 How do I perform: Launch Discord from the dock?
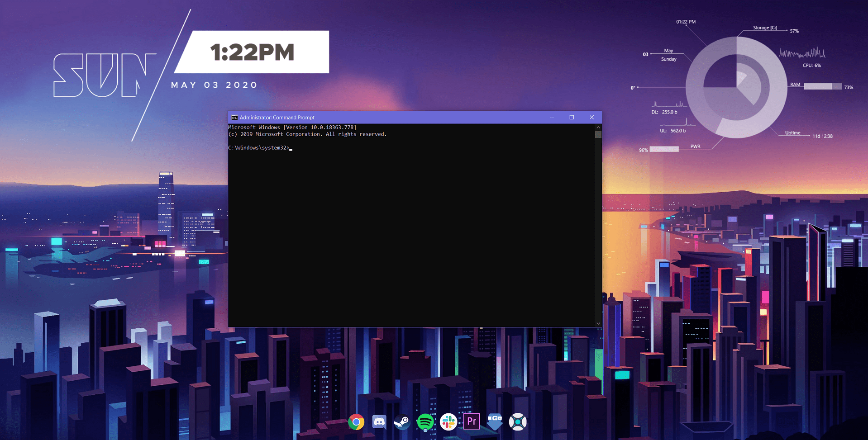coord(379,422)
